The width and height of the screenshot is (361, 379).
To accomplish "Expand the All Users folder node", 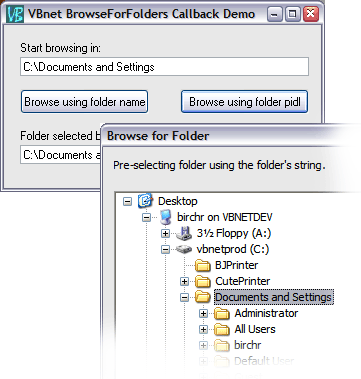I will click(203, 329).
